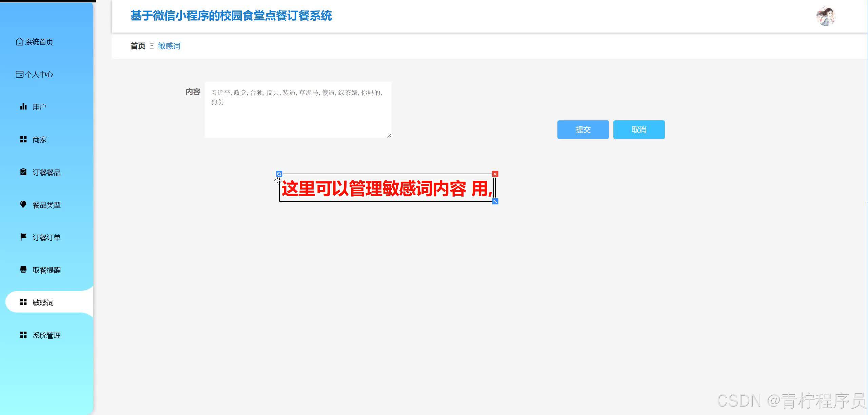Click the 取消 cancel button

click(x=639, y=130)
